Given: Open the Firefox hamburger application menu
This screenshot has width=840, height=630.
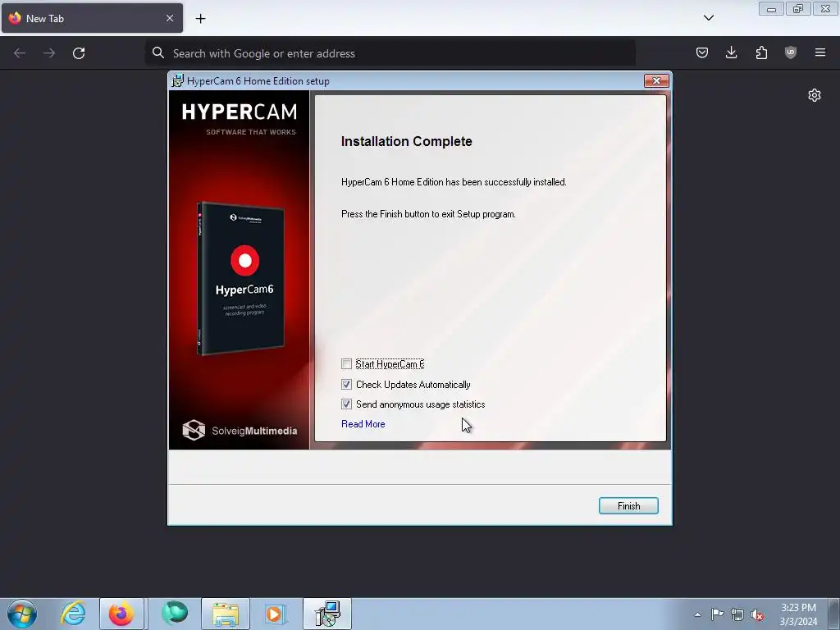Looking at the screenshot, I should pyautogui.click(x=820, y=52).
